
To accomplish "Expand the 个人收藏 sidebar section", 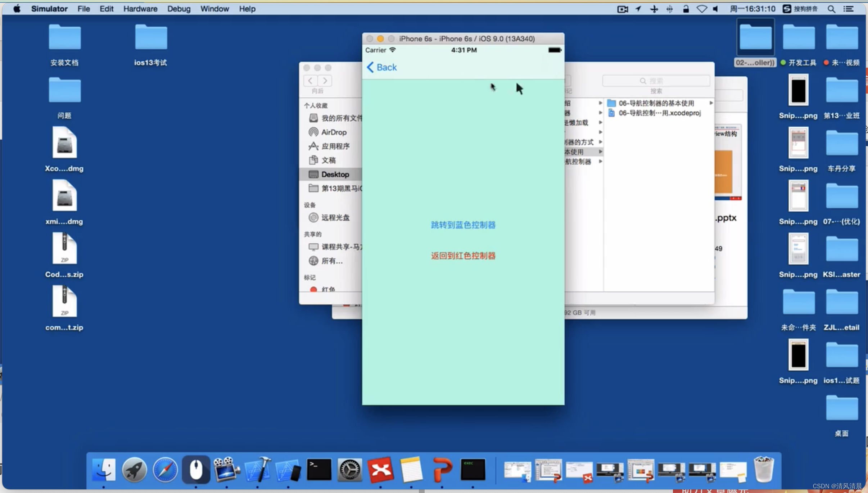I will (x=316, y=105).
